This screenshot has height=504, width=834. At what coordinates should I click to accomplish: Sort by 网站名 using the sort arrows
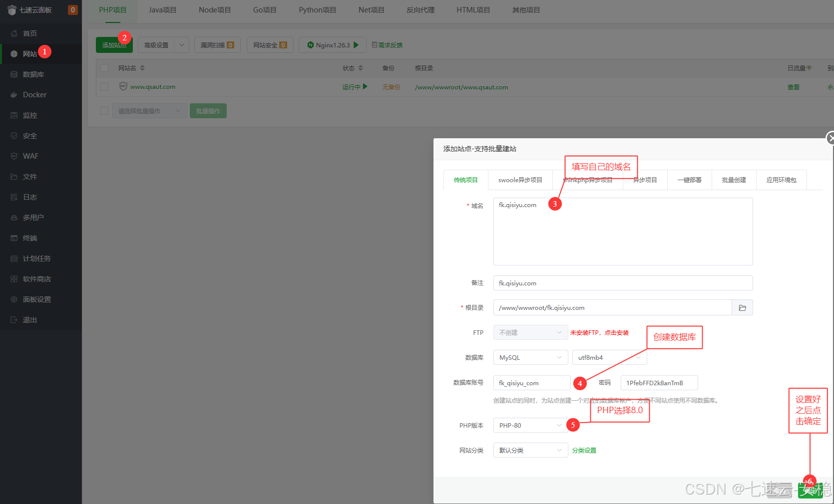pos(142,68)
